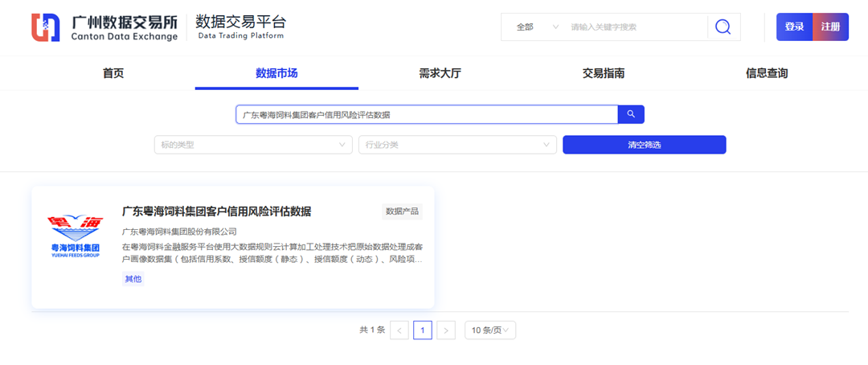Image resolution: width=868 pixels, height=365 pixels.
Task: Open the 信息查询 tab
Action: [767, 73]
